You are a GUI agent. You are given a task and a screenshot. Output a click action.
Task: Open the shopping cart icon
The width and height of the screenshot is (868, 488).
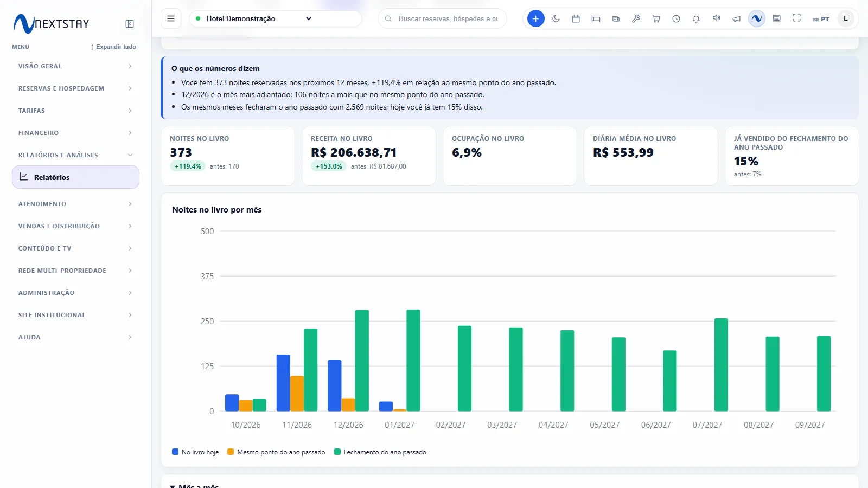(656, 18)
